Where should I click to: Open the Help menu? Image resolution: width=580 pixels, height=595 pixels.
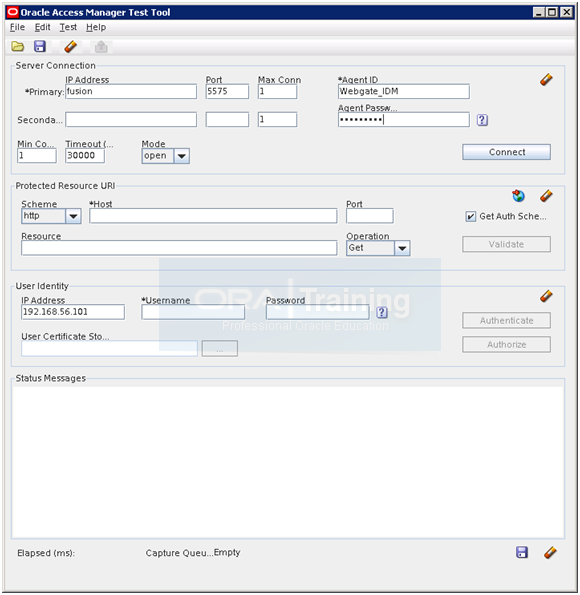96,27
